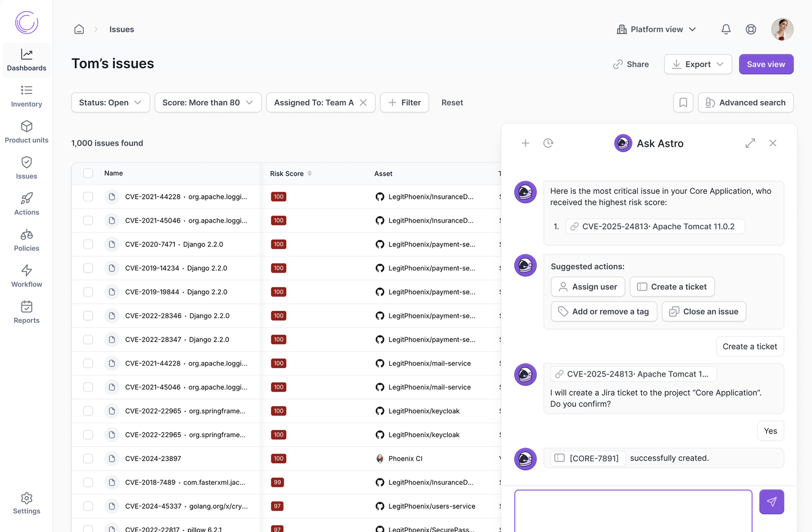Open the Export dropdown

[697, 64]
